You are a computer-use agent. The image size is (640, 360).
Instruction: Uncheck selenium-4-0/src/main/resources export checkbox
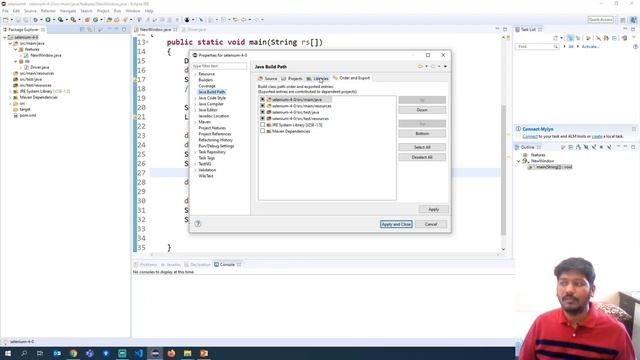pos(262,106)
